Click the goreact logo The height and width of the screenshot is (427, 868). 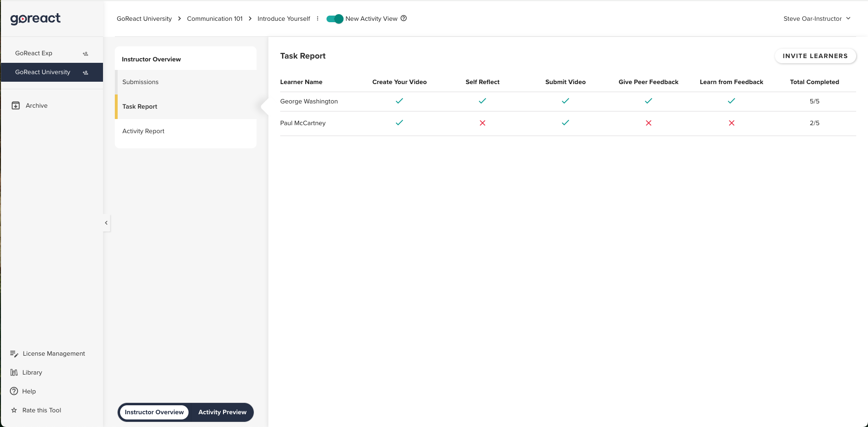coord(35,18)
